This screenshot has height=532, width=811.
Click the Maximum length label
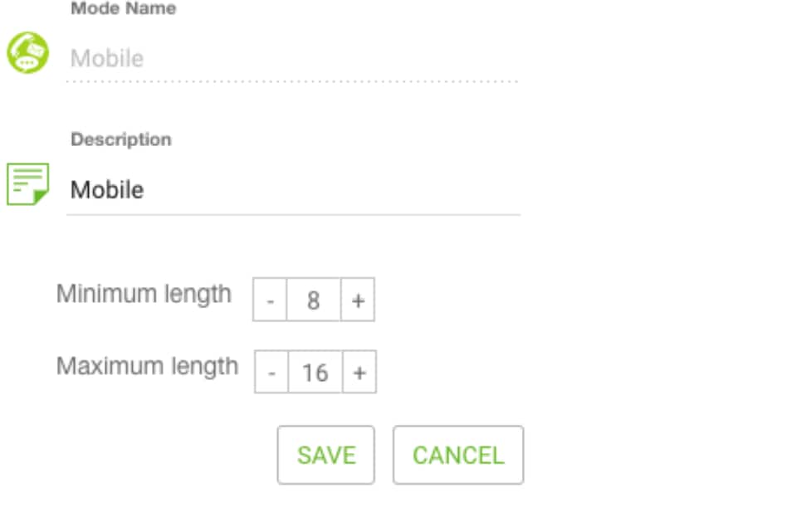[x=148, y=367]
